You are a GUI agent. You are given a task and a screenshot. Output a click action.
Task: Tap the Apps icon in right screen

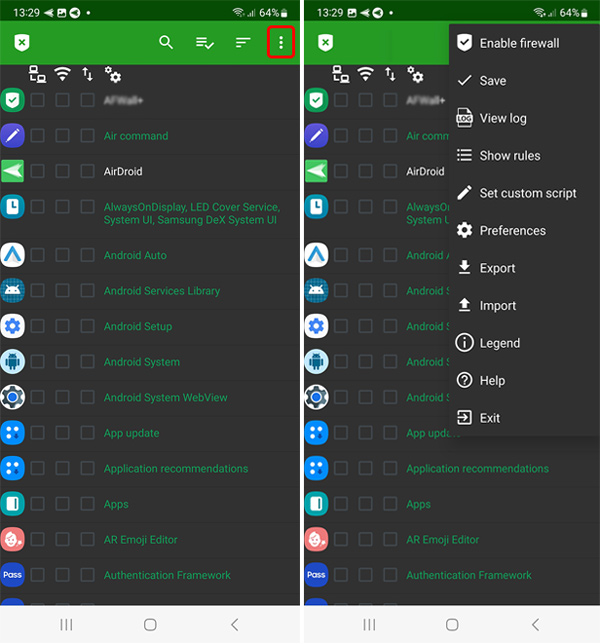pos(316,504)
